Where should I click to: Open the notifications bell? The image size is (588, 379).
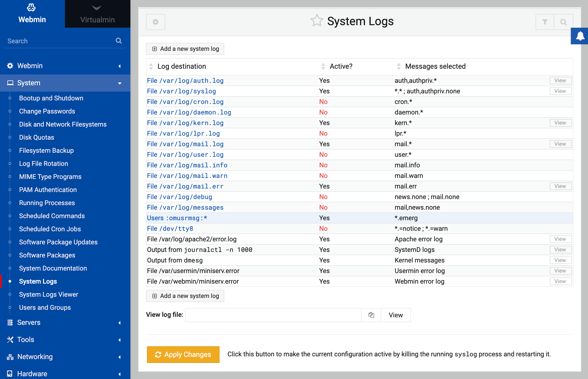(x=580, y=36)
